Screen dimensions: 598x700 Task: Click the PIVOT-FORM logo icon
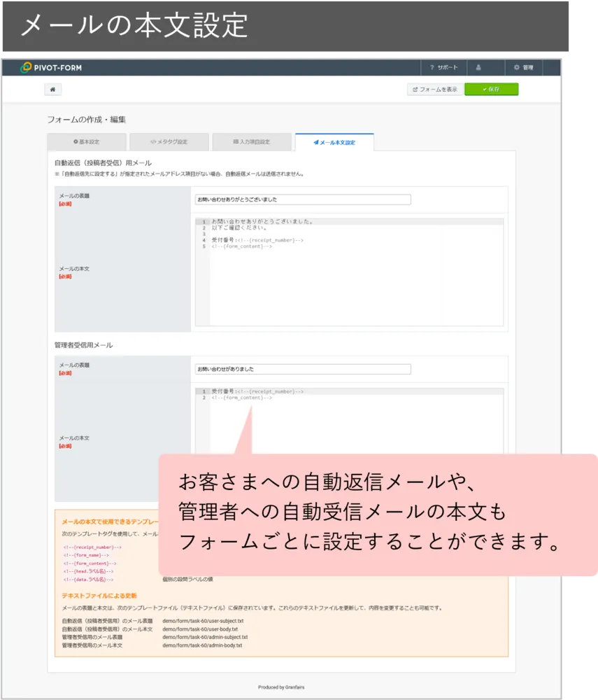(x=27, y=68)
